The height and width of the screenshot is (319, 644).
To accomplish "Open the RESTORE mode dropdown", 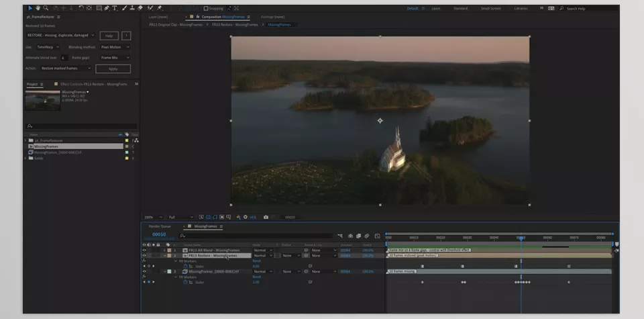I will tap(60, 36).
